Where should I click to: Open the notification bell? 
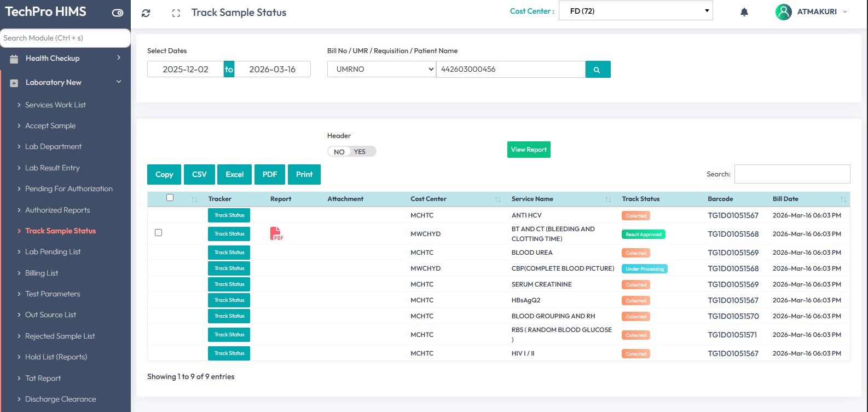744,12
